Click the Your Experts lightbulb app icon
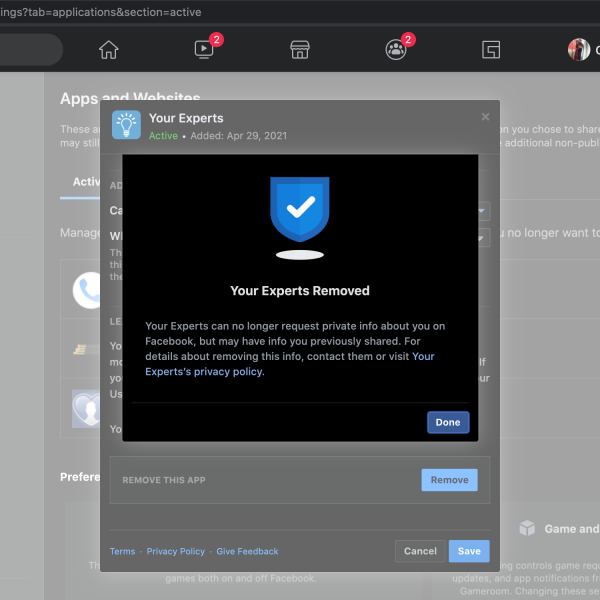This screenshot has height=600, width=600. (x=126, y=125)
